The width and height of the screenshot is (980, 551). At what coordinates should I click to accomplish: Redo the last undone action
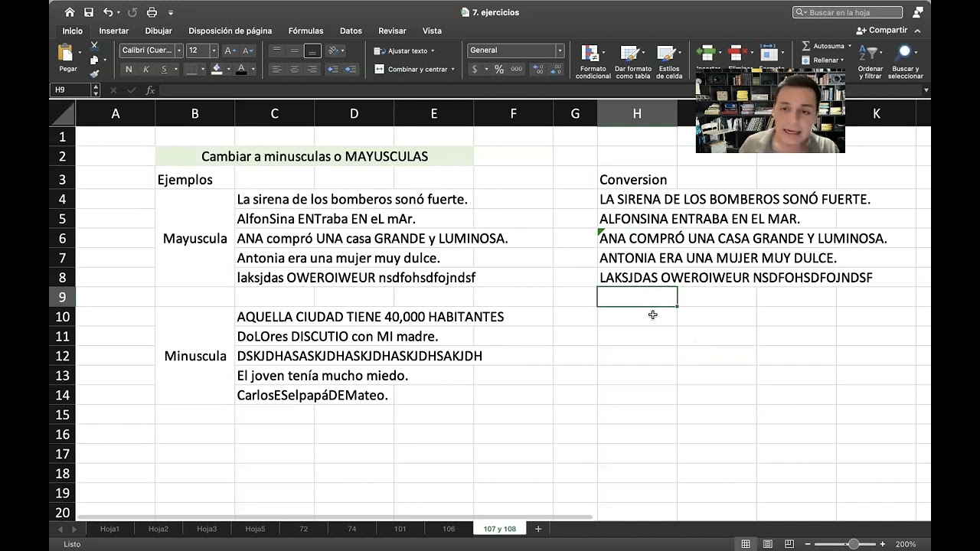point(132,12)
